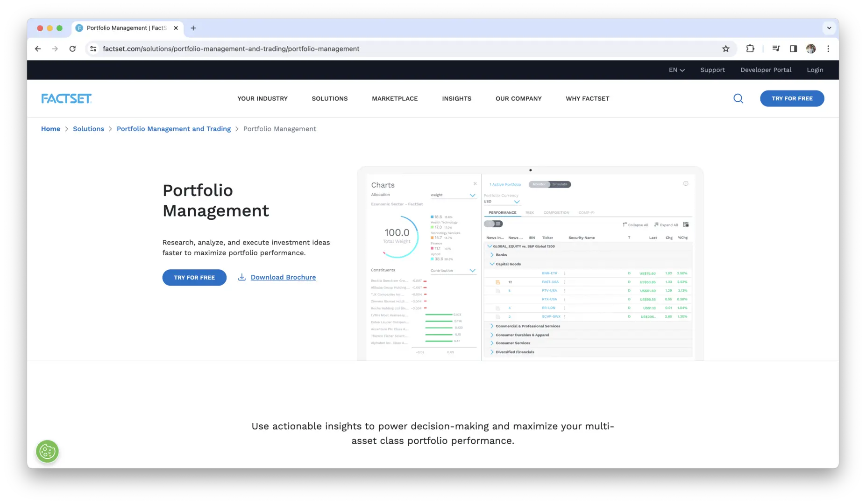Open the media controls icon
The image size is (866, 504).
(x=776, y=49)
